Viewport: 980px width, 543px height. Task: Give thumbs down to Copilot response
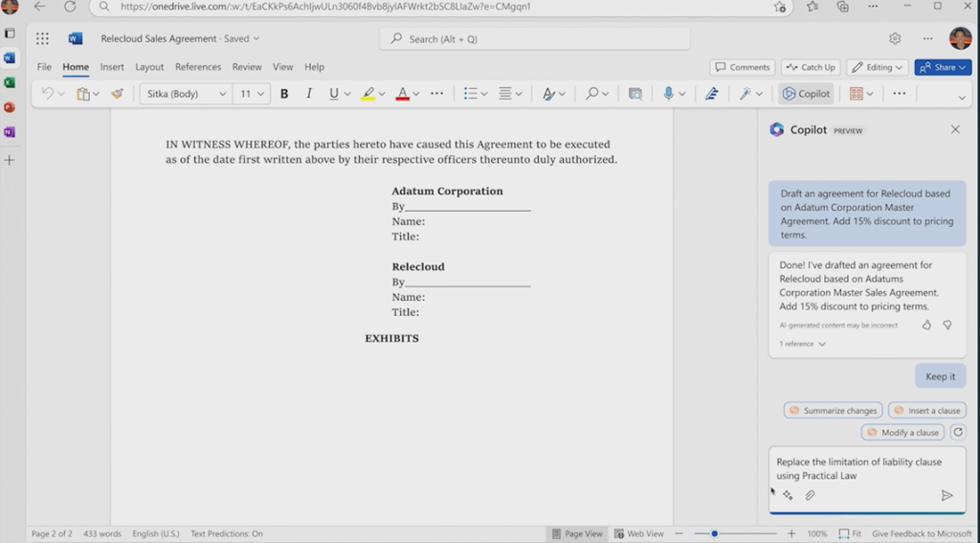pyautogui.click(x=947, y=325)
